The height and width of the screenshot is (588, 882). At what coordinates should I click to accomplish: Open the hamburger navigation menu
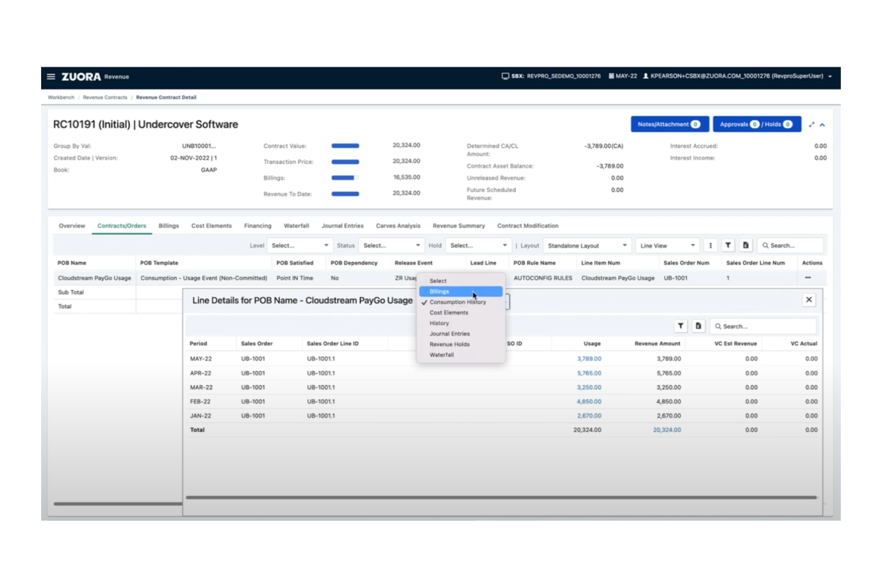(x=51, y=77)
